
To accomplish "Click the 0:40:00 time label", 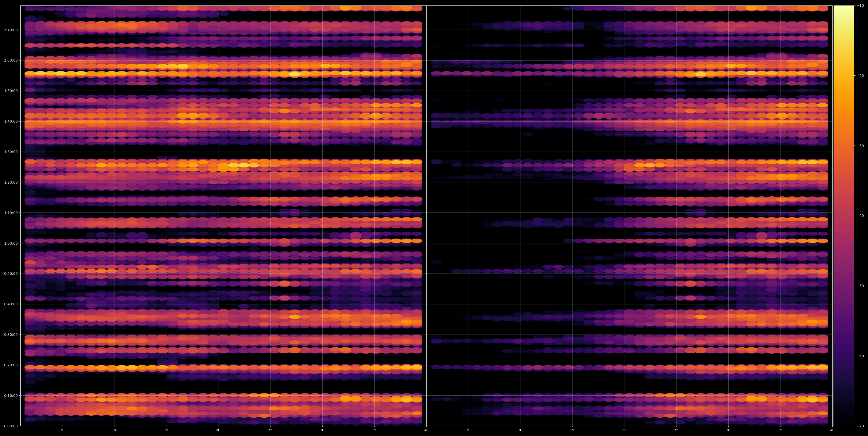I will coord(11,304).
